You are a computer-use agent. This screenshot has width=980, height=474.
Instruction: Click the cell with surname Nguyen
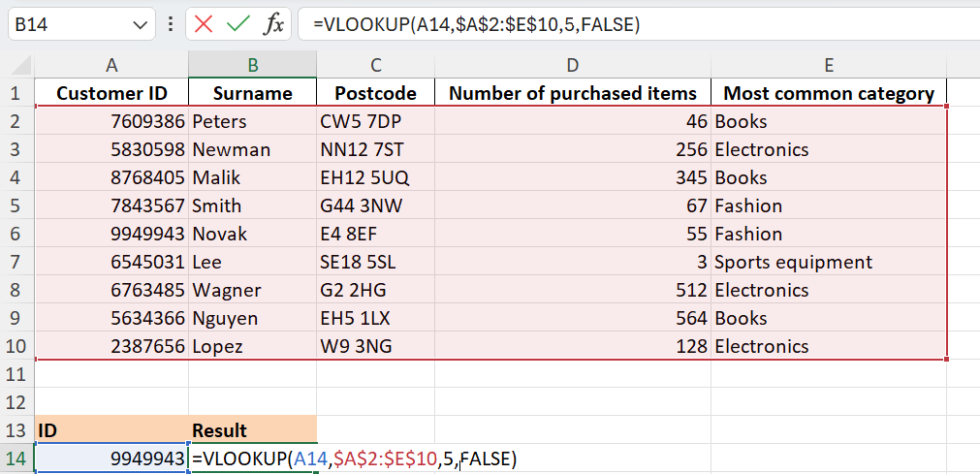pos(252,319)
